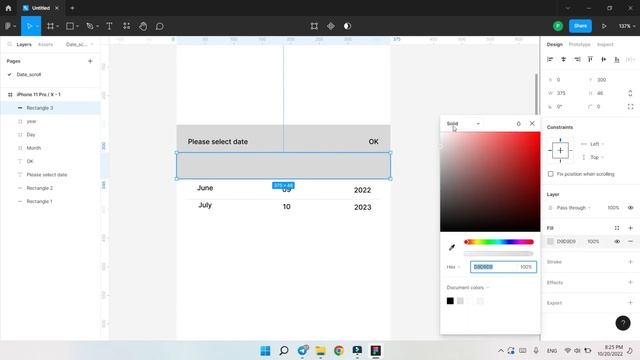This screenshot has width=640, height=360.
Task: Open the help button
Action: click(623, 323)
